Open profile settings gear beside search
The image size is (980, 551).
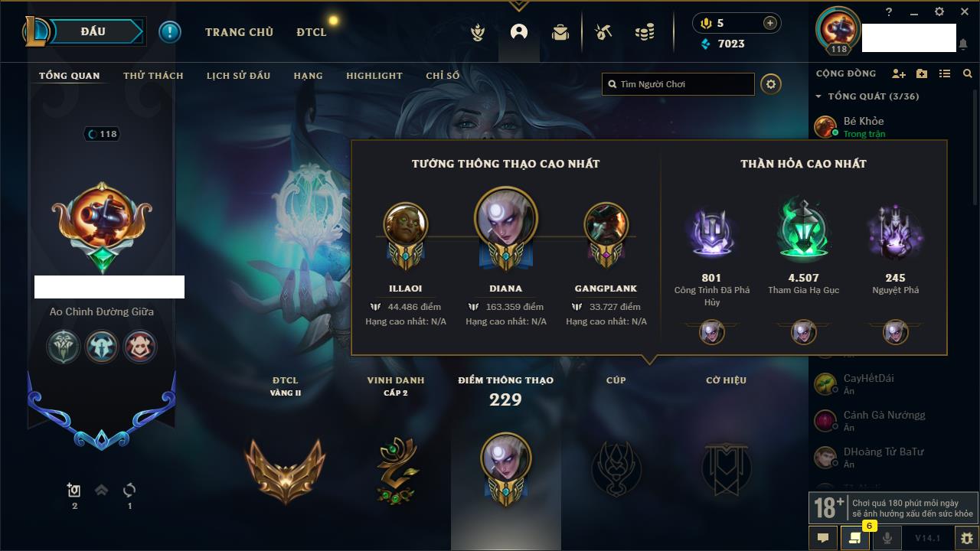771,84
